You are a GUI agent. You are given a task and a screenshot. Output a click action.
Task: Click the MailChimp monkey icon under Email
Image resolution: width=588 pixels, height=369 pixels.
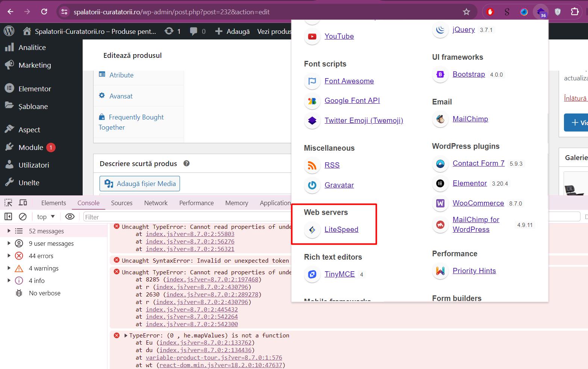pyautogui.click(x=440, y=119)
